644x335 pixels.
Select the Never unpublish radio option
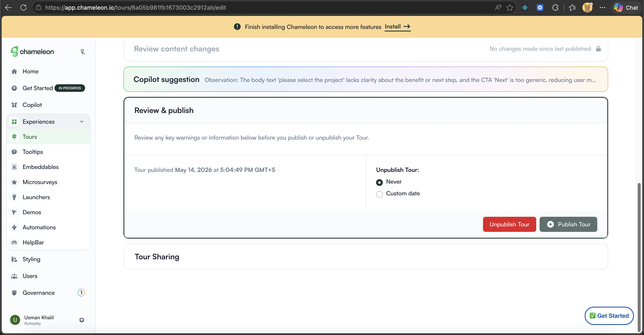click(379, 182)
